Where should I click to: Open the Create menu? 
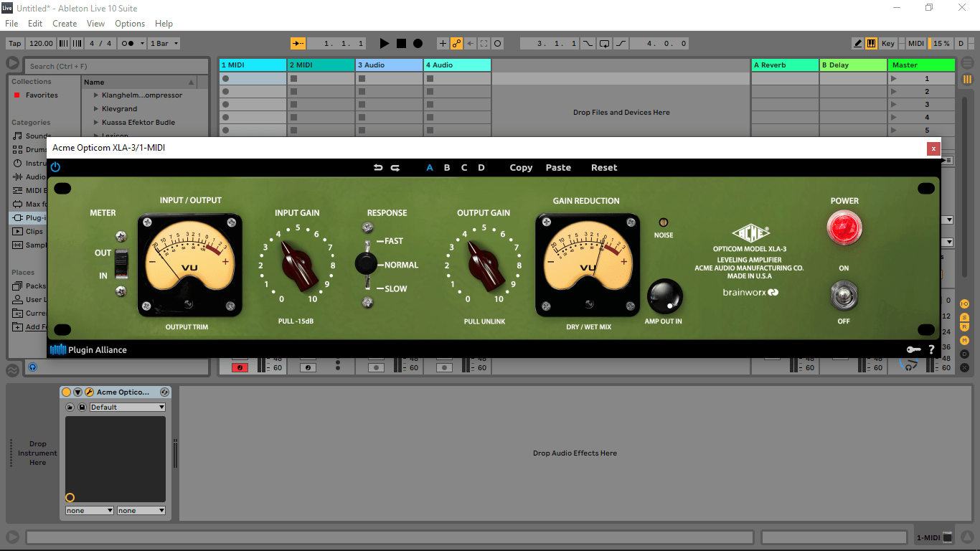(65, 24)
